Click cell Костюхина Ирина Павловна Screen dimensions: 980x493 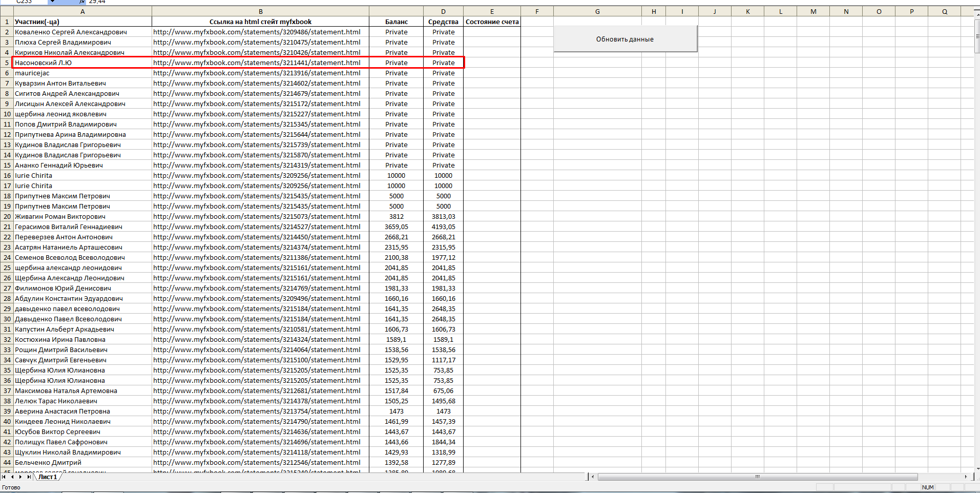pyautogui.click(x=82, y=339)
